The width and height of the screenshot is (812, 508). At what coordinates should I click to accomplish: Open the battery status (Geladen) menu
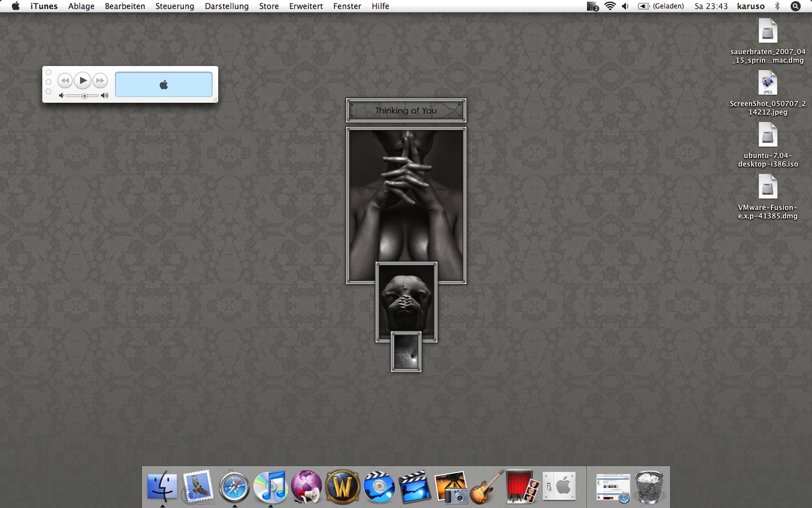pyautogui.click(x=661, y=6)
